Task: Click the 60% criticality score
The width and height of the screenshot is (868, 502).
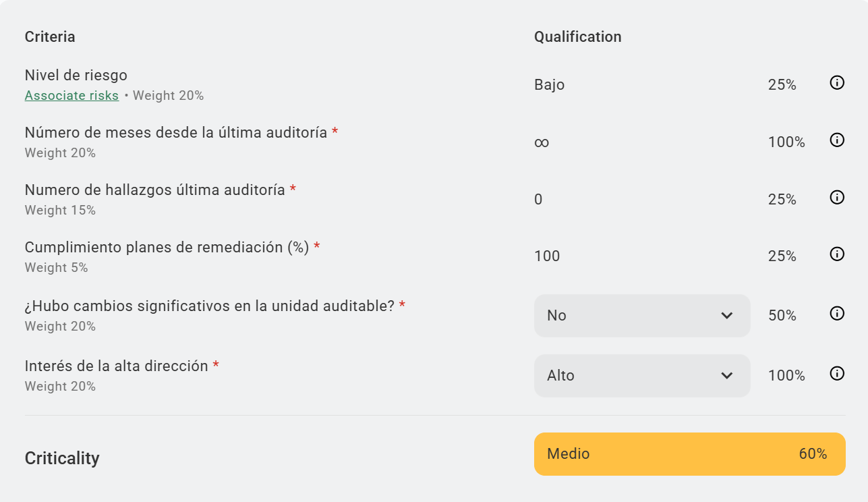Action: coord(813,454)
